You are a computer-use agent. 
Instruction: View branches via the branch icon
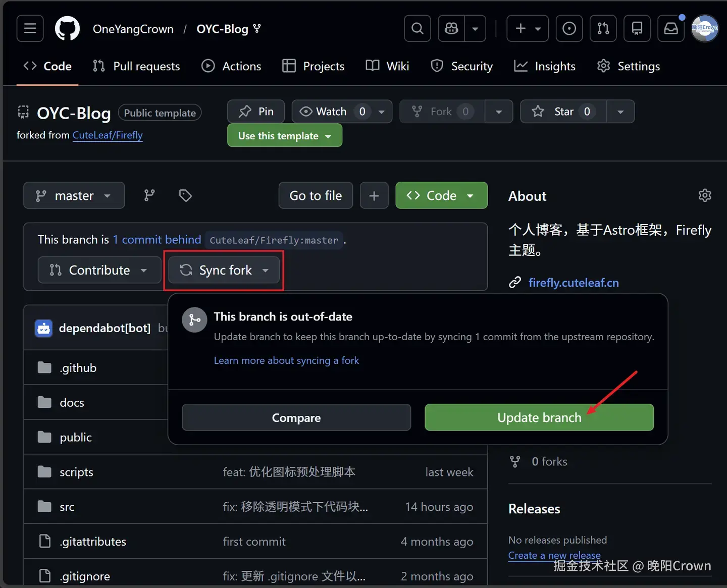149,195
